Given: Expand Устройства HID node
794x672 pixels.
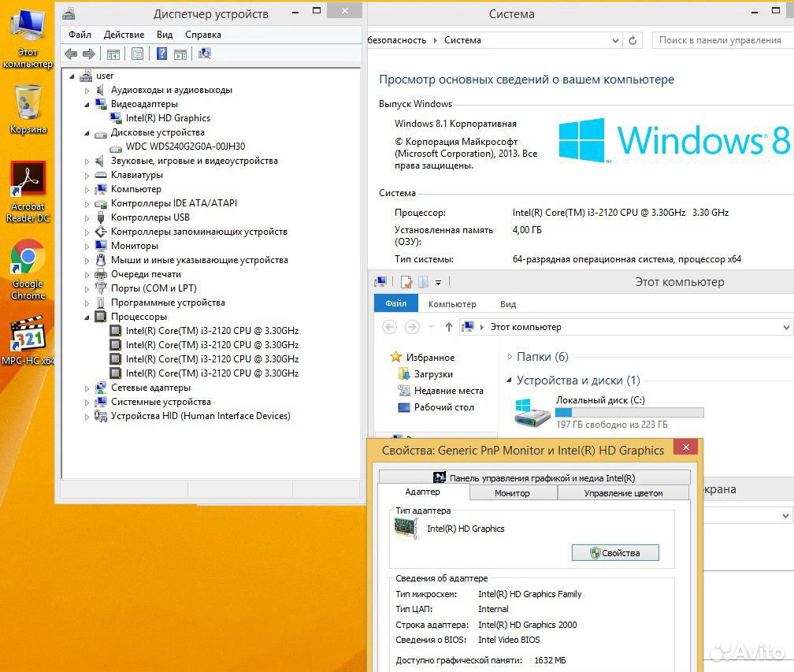Looking at the screenshot, I should point(87,416).
